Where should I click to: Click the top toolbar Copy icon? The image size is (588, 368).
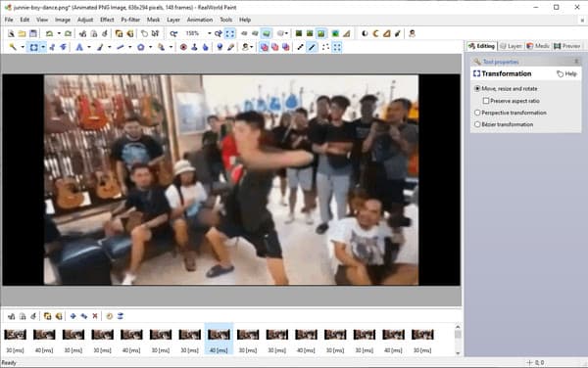coord(94,33)
